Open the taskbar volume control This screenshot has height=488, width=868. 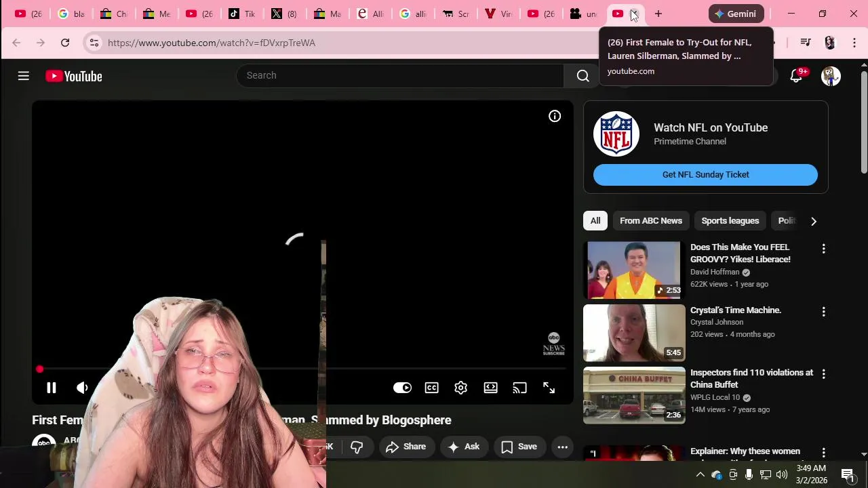pos(782,474)
